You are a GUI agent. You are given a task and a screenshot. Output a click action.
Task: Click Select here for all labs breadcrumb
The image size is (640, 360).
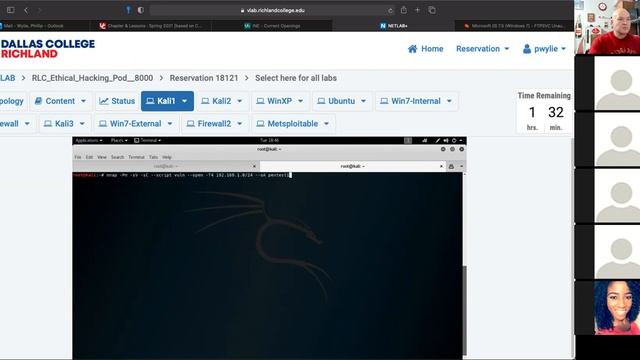296,78
